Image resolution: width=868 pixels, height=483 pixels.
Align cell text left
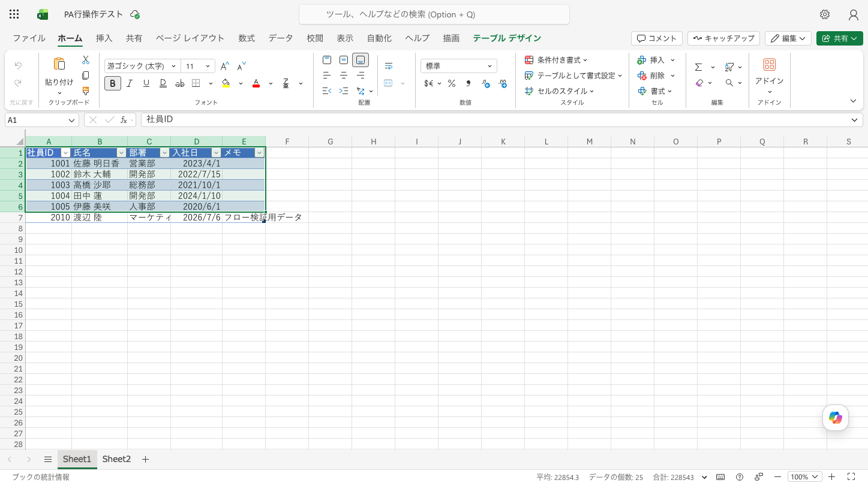coord(327,76)
